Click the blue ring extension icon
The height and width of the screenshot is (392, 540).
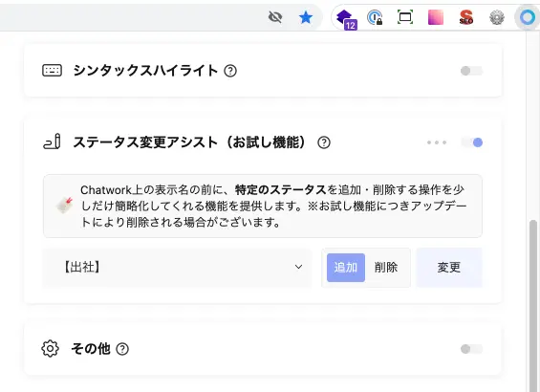(x=527, y=17)
